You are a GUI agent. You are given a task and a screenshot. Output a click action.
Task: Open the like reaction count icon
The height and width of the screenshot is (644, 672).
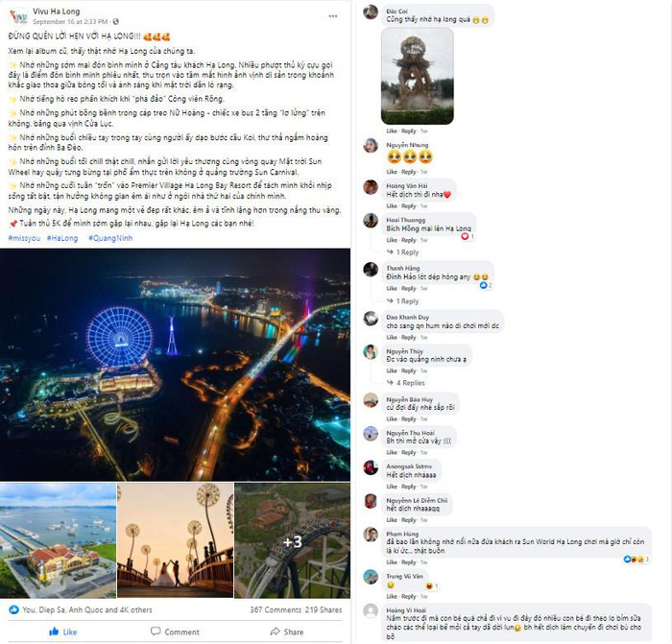click(x=13, y=609)
